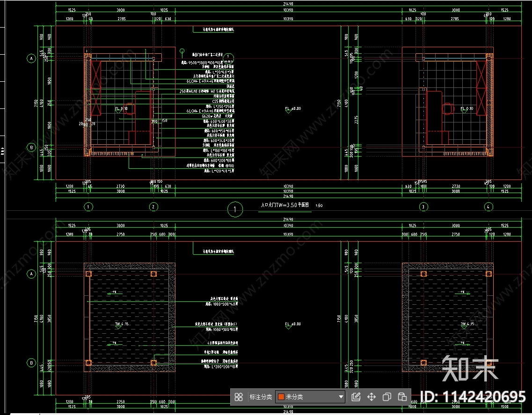
Task: Click the orange color swatch in the category box
Action: [x=281, y=397]
